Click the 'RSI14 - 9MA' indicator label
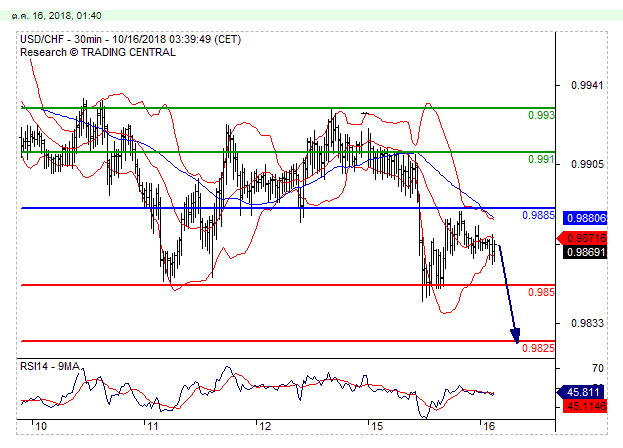This screenshot has height=448, width=623. 50,366
